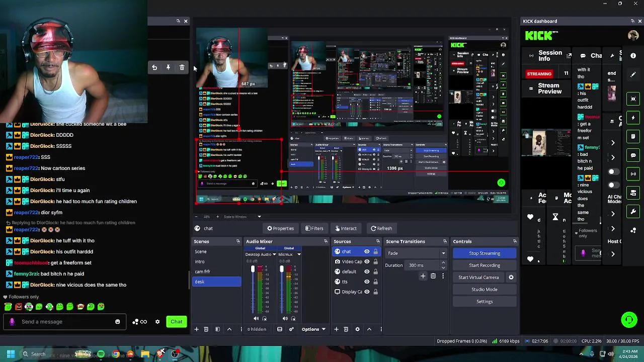Open scene filters icon in Scenes dock

point(217,329)
